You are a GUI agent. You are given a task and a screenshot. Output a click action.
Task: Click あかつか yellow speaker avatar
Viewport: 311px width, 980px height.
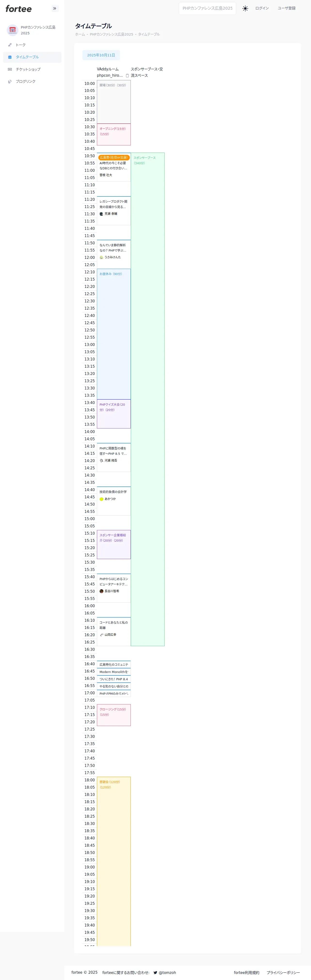coord(101,499)
